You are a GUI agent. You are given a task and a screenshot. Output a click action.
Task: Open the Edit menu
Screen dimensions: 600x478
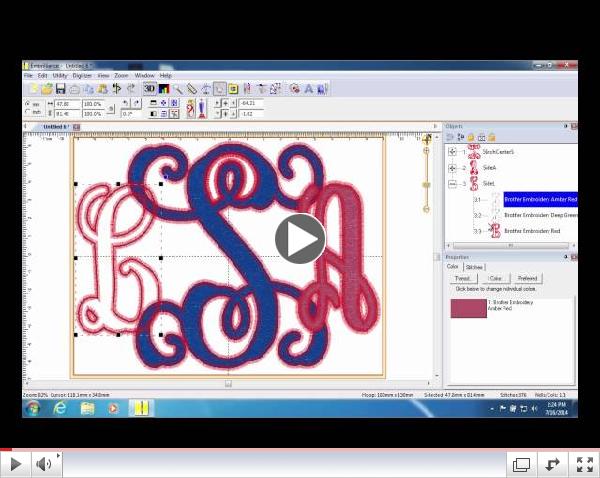(42, 76)
